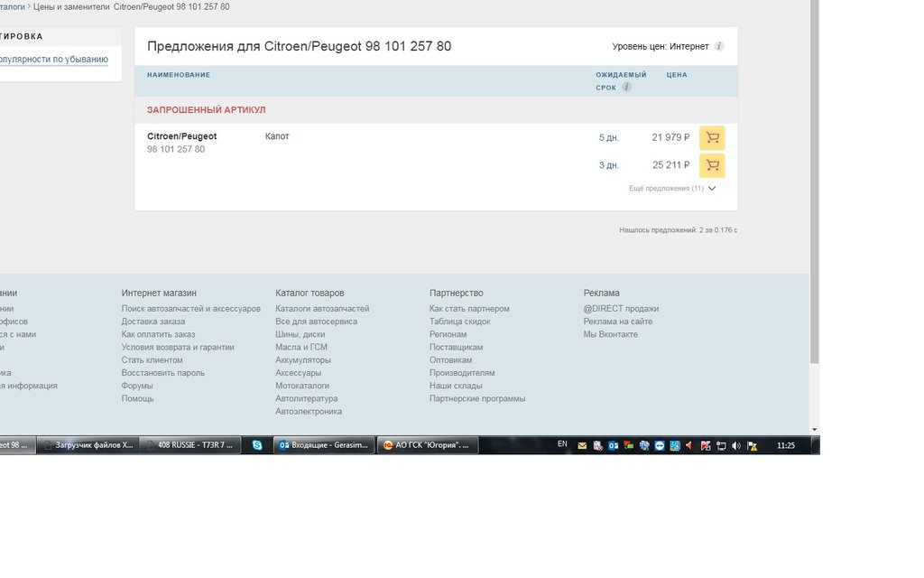Open Мы Вконтакте link
This screenshot has width=924, height=578.
[611, 334]
